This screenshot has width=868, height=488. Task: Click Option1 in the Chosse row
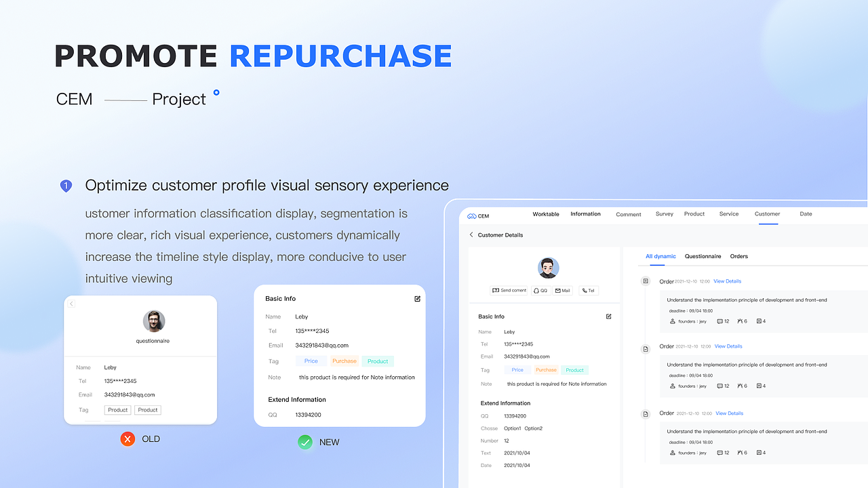click(x=513, y=428)
